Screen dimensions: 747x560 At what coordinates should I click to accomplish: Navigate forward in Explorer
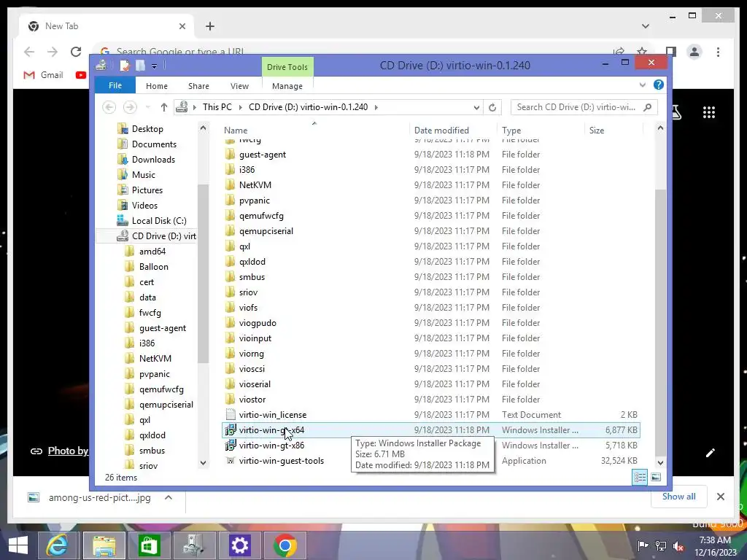[x=130, y=107]
